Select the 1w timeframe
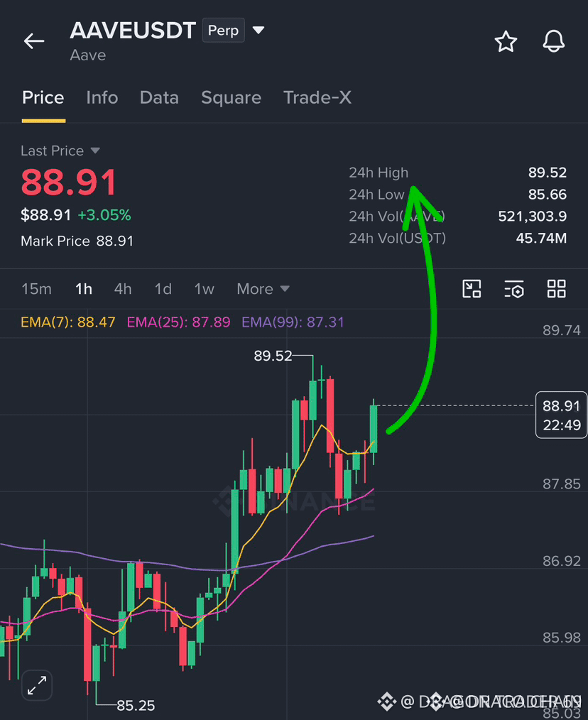The width and height of the screenshot is (588, 720). (204, 289)
